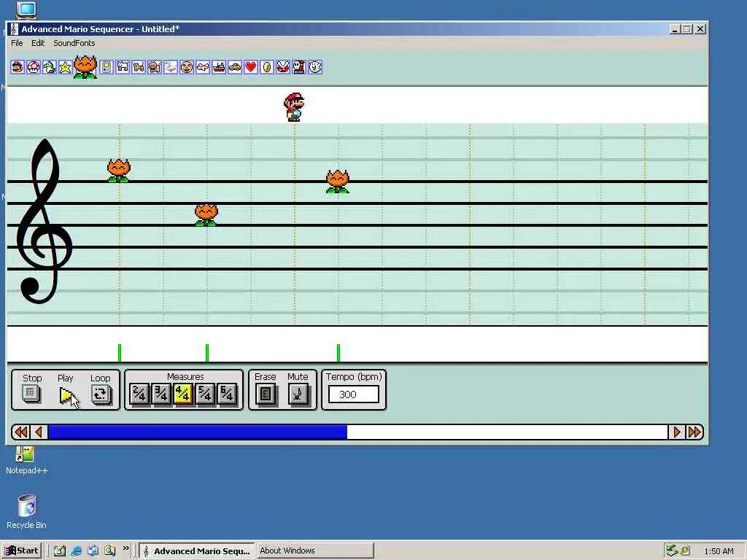Toggle the Mute note button
The width and height of the screenshot is (747, 560).
coord(298,394)
